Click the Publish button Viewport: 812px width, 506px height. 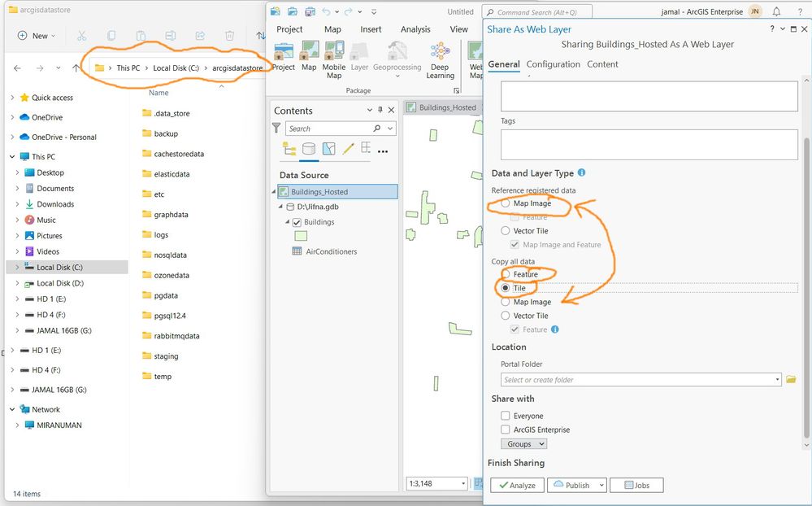click(571, 486)
